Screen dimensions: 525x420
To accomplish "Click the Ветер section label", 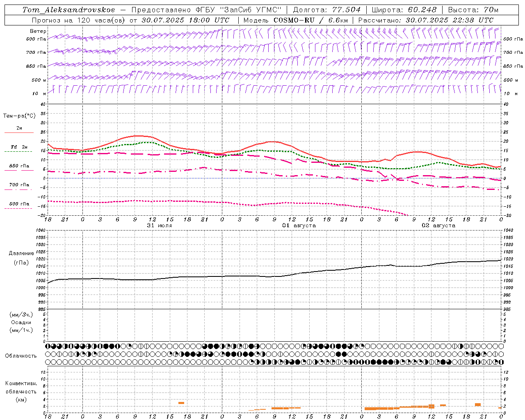I will pyautogui.click(x=38, y=31).
